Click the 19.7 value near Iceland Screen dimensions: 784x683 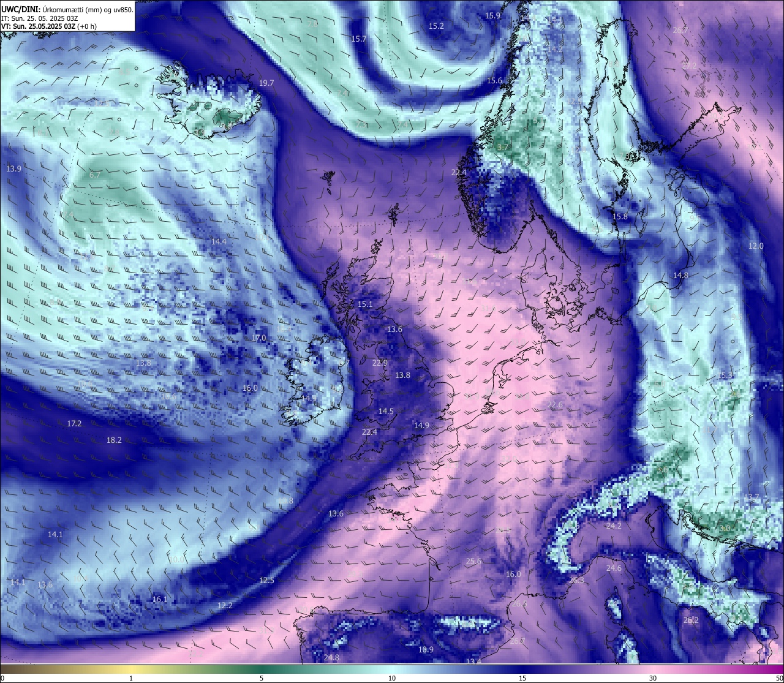pyautogui.click(x=266, y=83)
